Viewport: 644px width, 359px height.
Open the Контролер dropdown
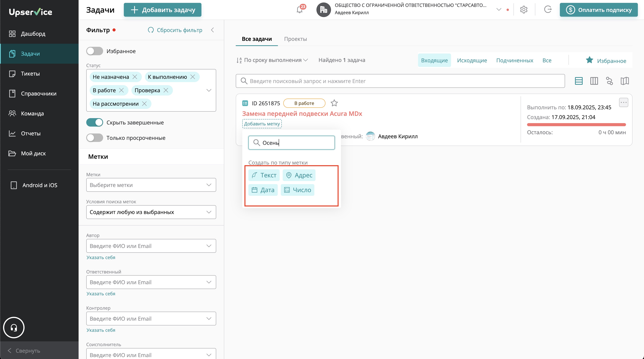[x=151, y=319]
